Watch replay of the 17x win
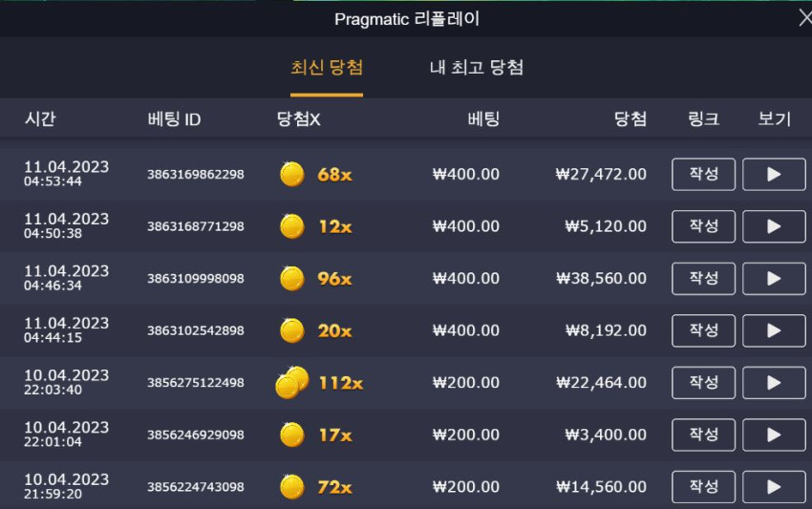The image size is (812, 509). click(774, 435)
